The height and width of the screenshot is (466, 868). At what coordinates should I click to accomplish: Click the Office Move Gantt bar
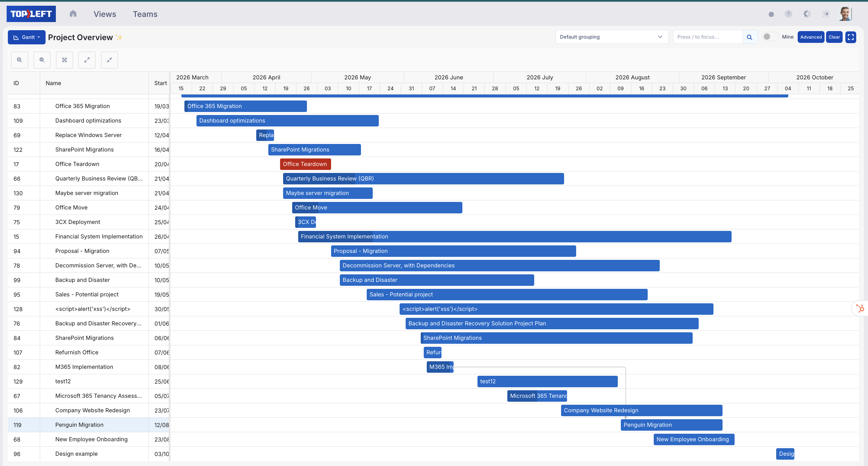click(x=377, y=208)
